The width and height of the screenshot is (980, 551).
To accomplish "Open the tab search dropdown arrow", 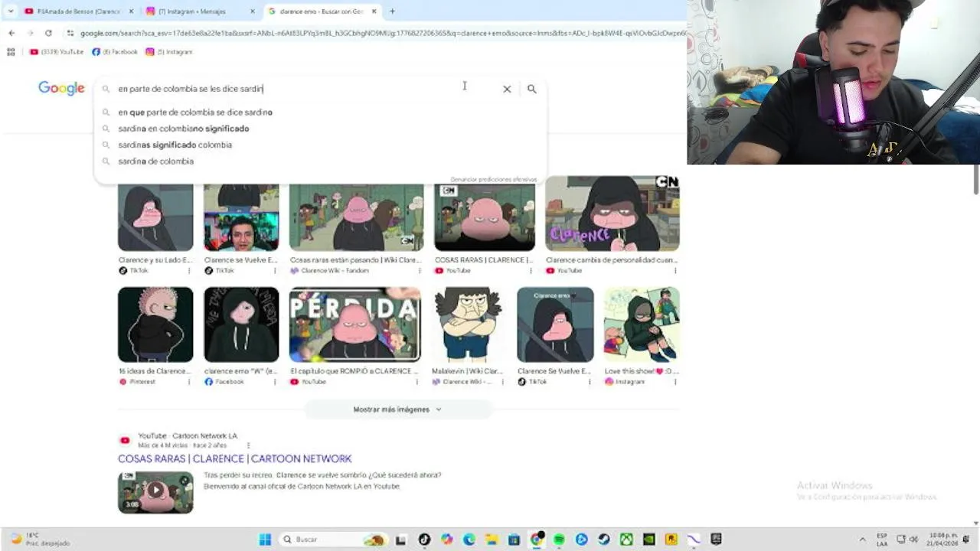I will (x=11, y=11).
